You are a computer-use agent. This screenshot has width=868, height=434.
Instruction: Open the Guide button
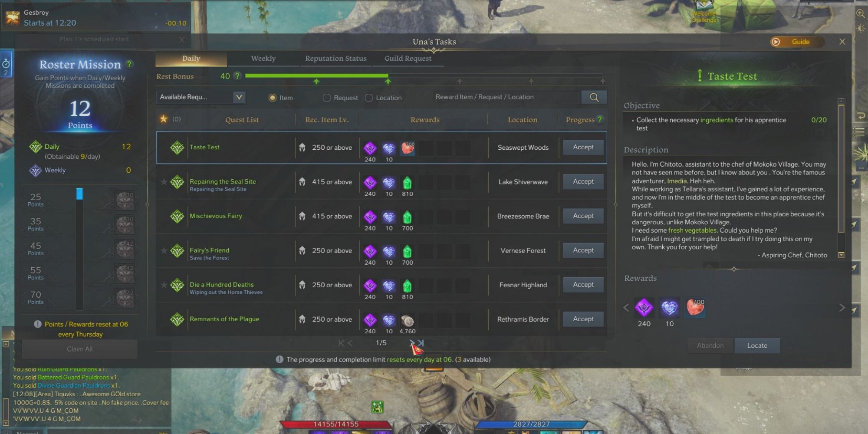click(x=797, y=42)
